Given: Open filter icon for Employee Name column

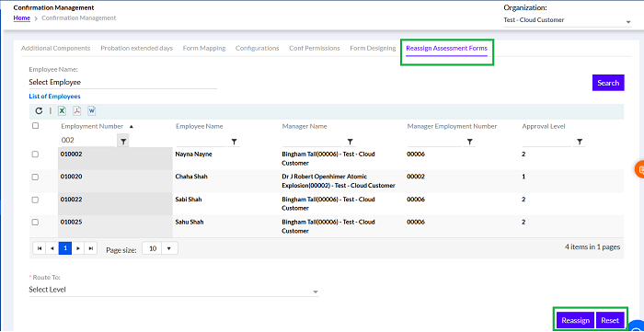Looking at the screenshot, I should click(234, 142).
